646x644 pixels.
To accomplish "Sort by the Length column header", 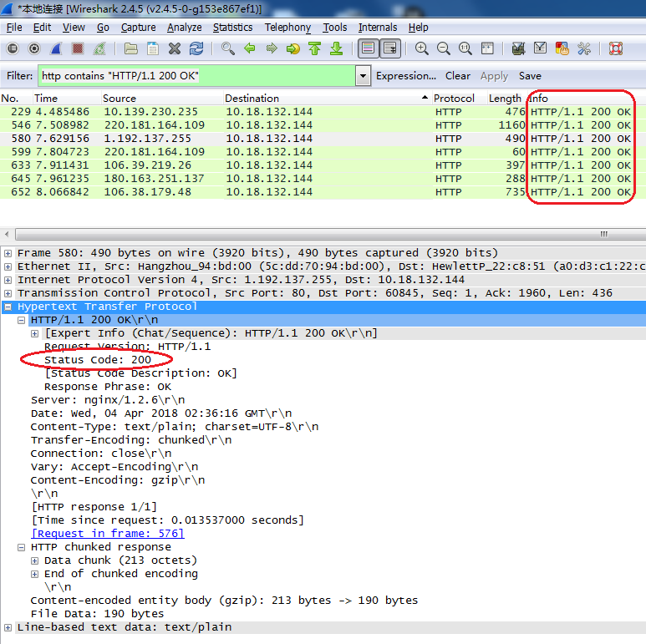I will (505, 99).
